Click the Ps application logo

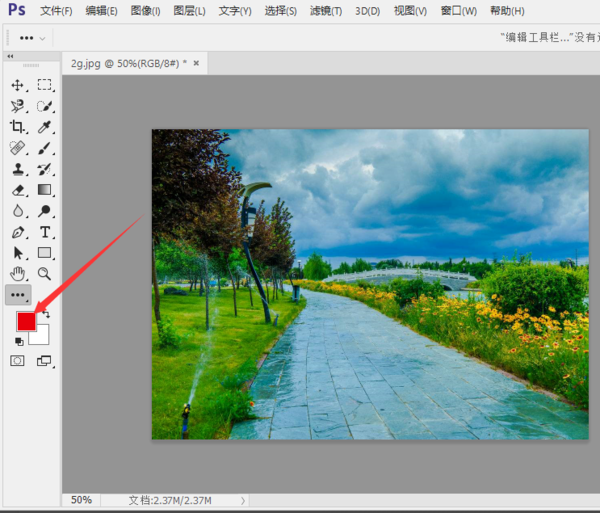(x=17, y=10)
